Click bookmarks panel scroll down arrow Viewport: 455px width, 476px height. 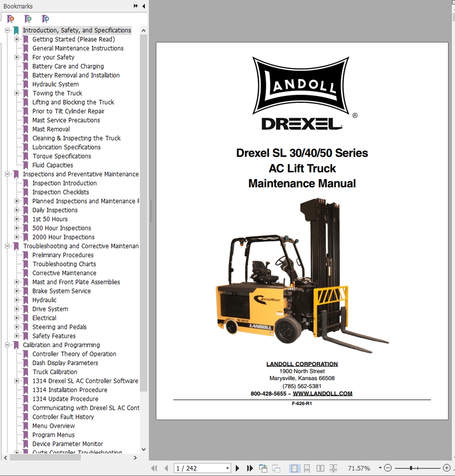[x=143, y=450]
